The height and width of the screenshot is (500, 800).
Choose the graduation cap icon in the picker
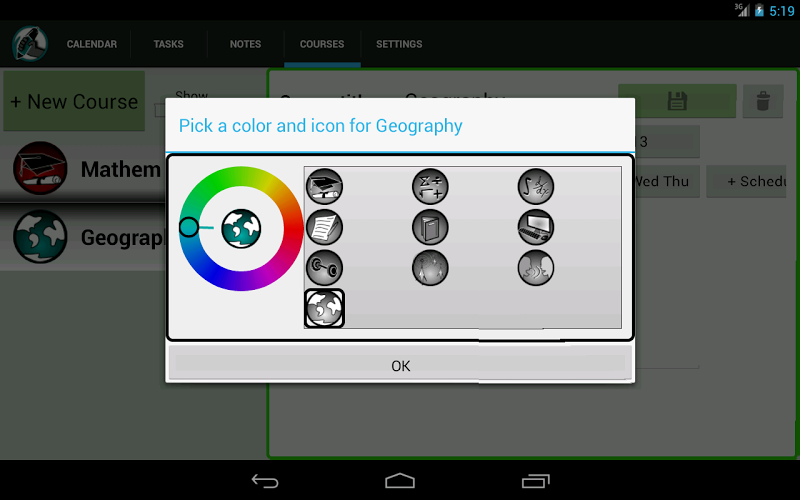[324, 187]
